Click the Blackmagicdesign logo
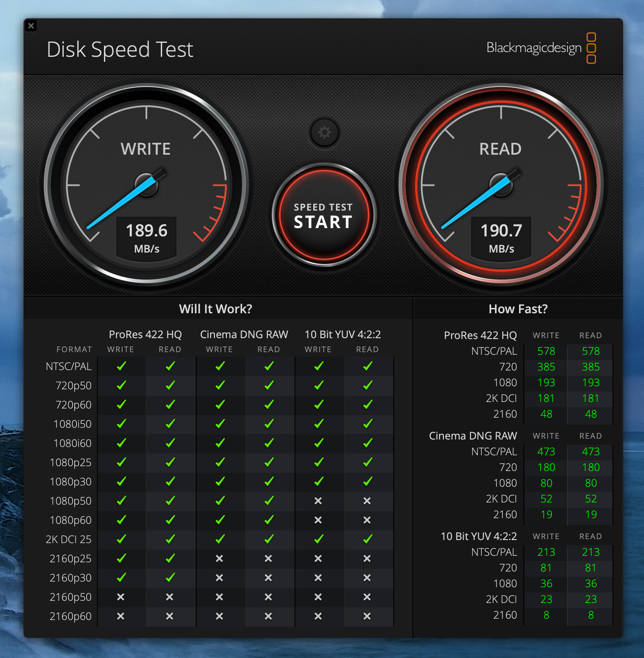This screenshot has width=644, height=658. (x=541, y=48)
